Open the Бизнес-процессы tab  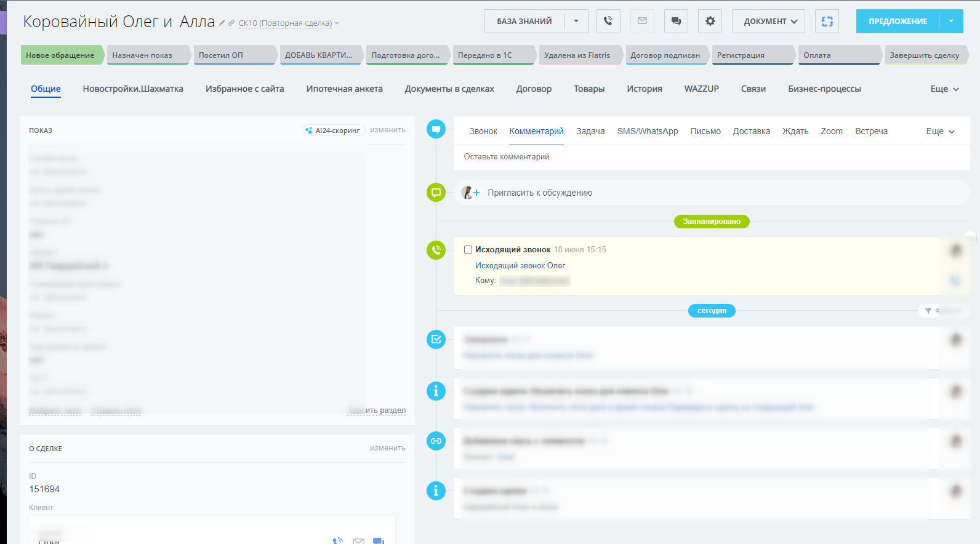point(824,89)
